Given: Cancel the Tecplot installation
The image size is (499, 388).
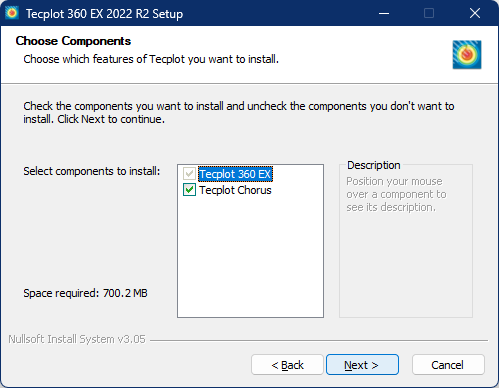Looking at the screenshot, I should (x=448, y=365).
